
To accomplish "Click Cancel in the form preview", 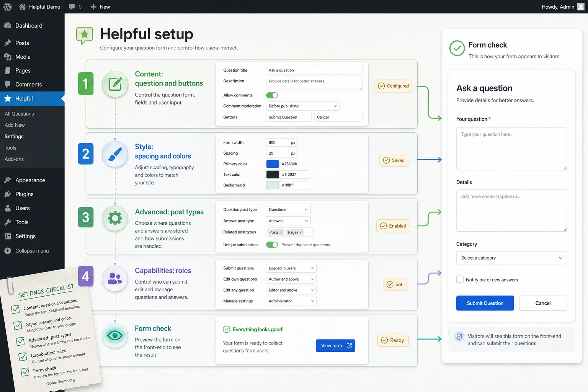I will tap(543, 303).
